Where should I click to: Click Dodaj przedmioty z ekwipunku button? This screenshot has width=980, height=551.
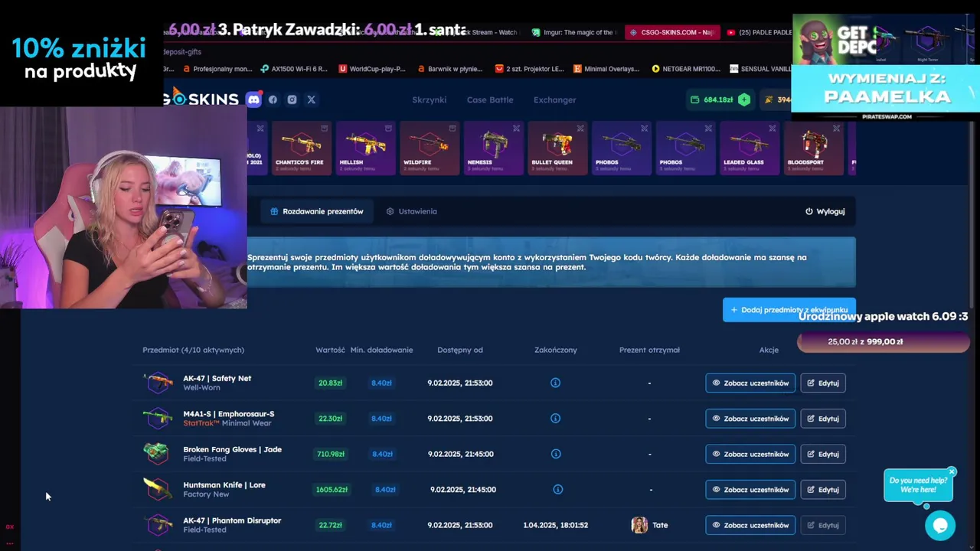click(789, 310)
